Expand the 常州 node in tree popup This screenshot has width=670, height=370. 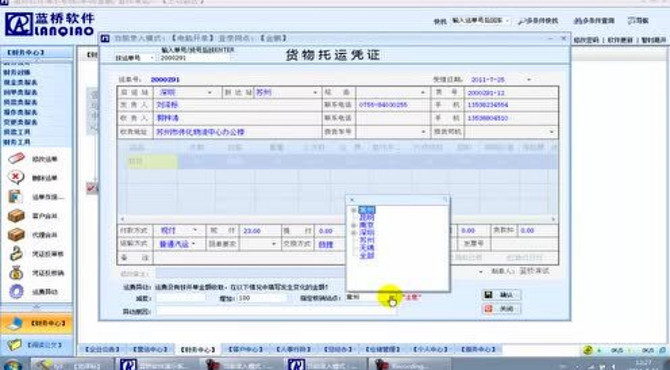[x=354, y=210]
